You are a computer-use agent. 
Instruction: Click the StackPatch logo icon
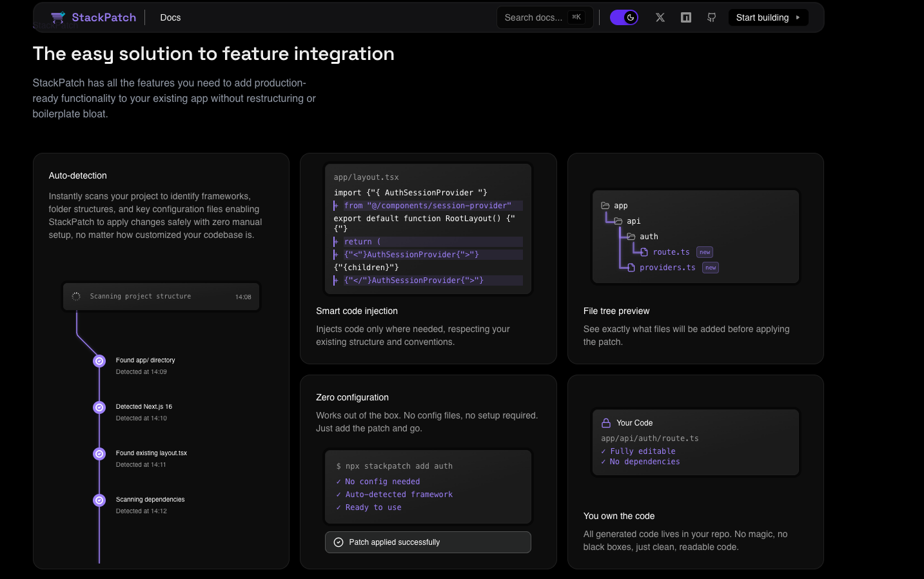58,17
